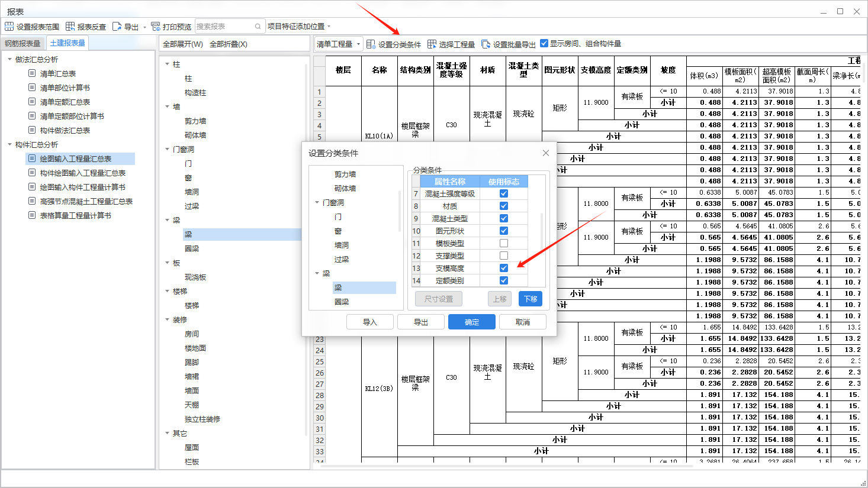Click the report icon beside 高强节点混凝土工程量汇总表
The image size is (868, 488).
tap(32, 201)
